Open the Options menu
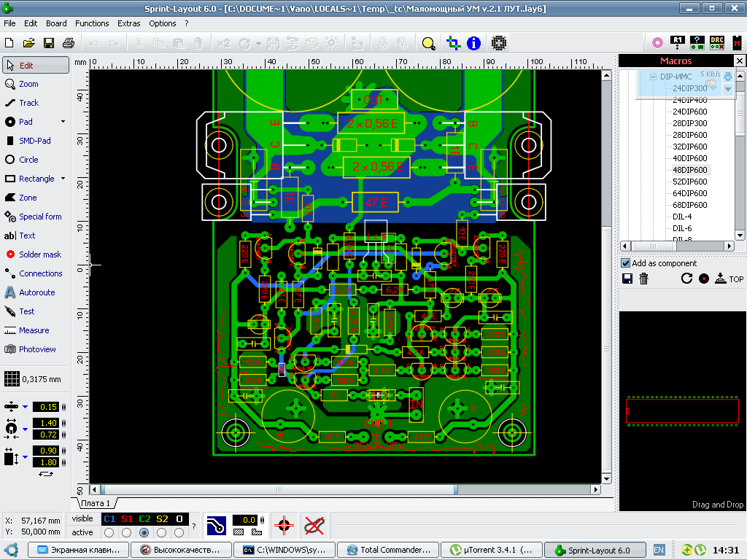The height and width of the screenshot is (560, 747). 163,23
